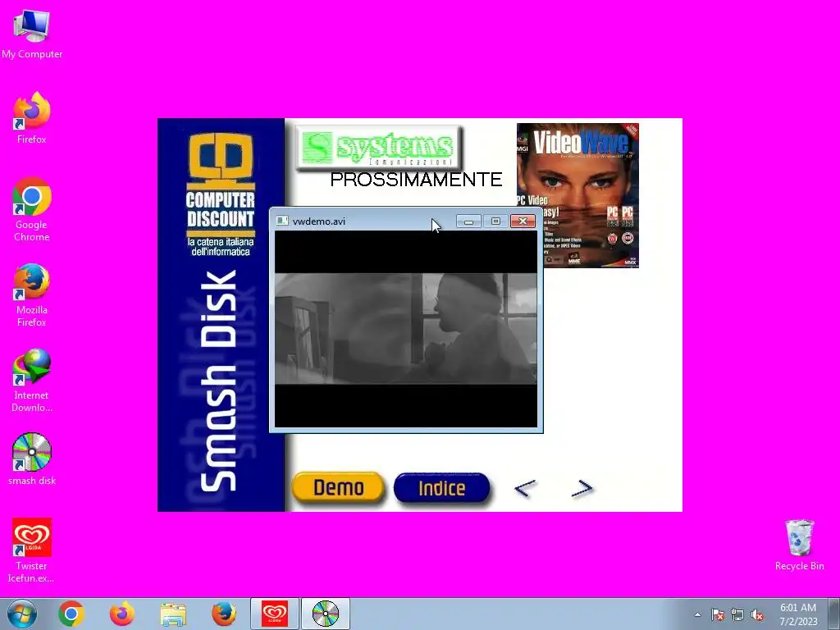Open the clock showing 6:01 AM
This screenshot has width=840, height=630.
pyautogui.click(x=798, y=614)
